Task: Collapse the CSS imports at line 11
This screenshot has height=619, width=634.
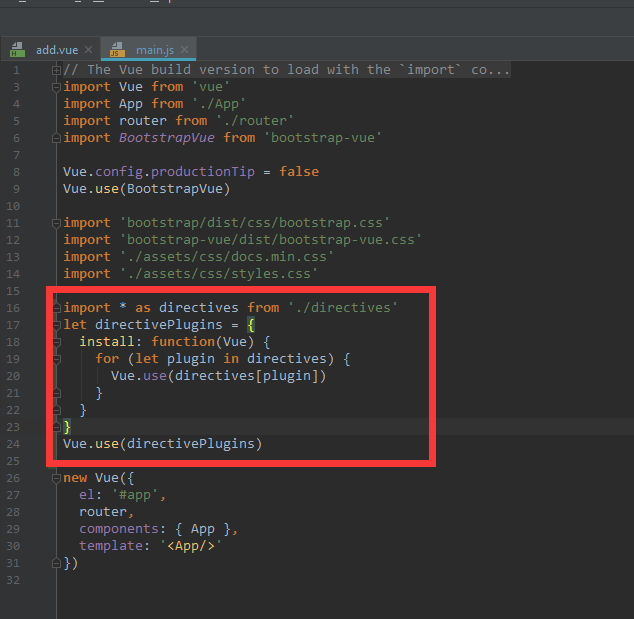Action: (x=57, y=223)
